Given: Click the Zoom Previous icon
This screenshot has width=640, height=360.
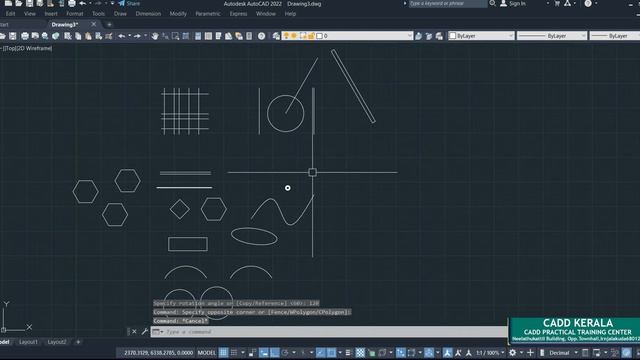Looking at the screenshot, I should pyautogui.click(x=186, y=36).
